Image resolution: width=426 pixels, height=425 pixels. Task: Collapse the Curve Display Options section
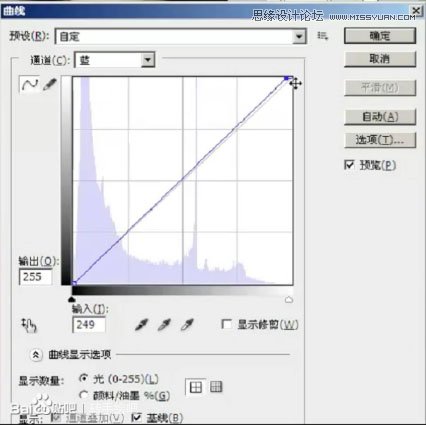(x=36, y=355)
